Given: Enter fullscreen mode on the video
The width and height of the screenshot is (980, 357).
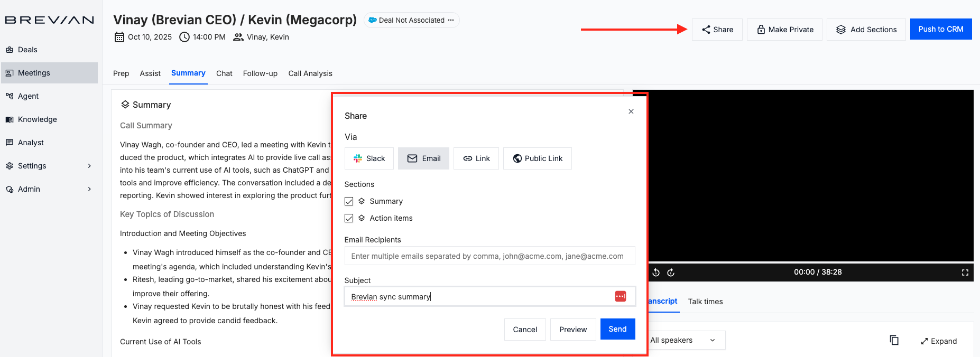Looking at the screenshot, I should point(965,273).
